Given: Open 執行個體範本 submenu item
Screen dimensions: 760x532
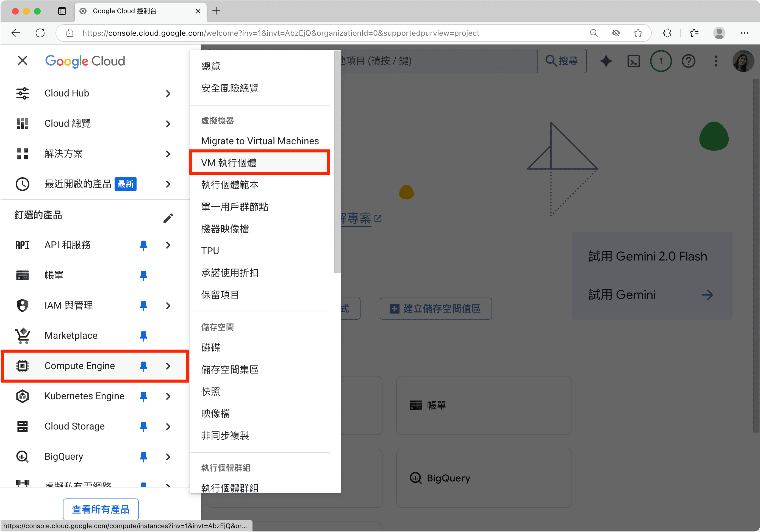Looking at the screenshot, I should [x=260, y=185].
